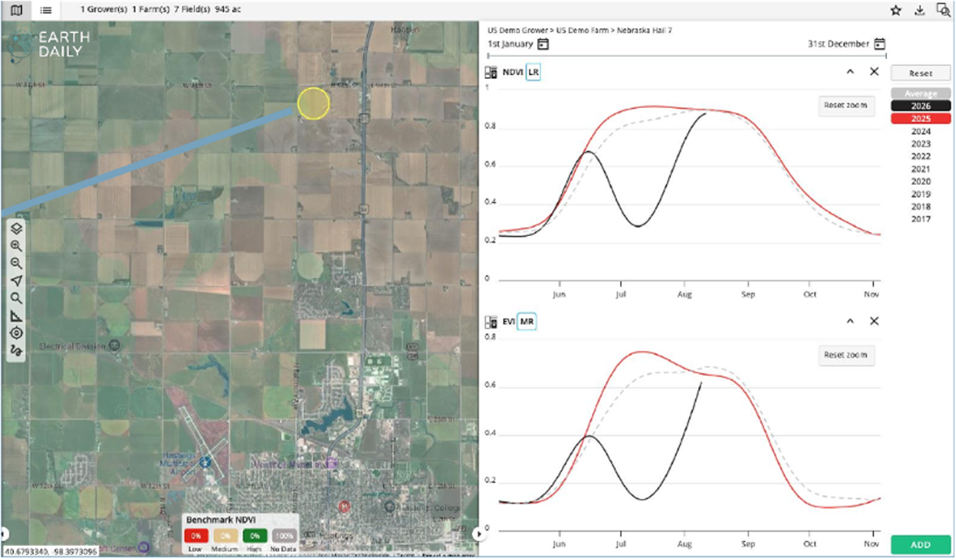Click the US Demo Farm breadcrumb
This screenshot has height=560, width=956.
click(x=582, y=30)
